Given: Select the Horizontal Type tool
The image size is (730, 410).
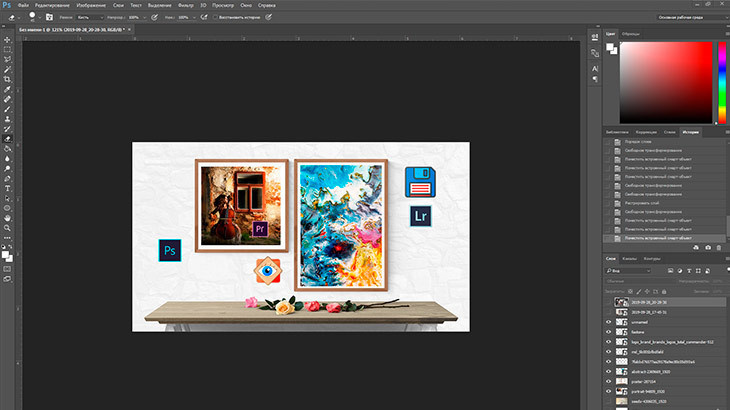Looking at the screenshot, I should point(7,188).
